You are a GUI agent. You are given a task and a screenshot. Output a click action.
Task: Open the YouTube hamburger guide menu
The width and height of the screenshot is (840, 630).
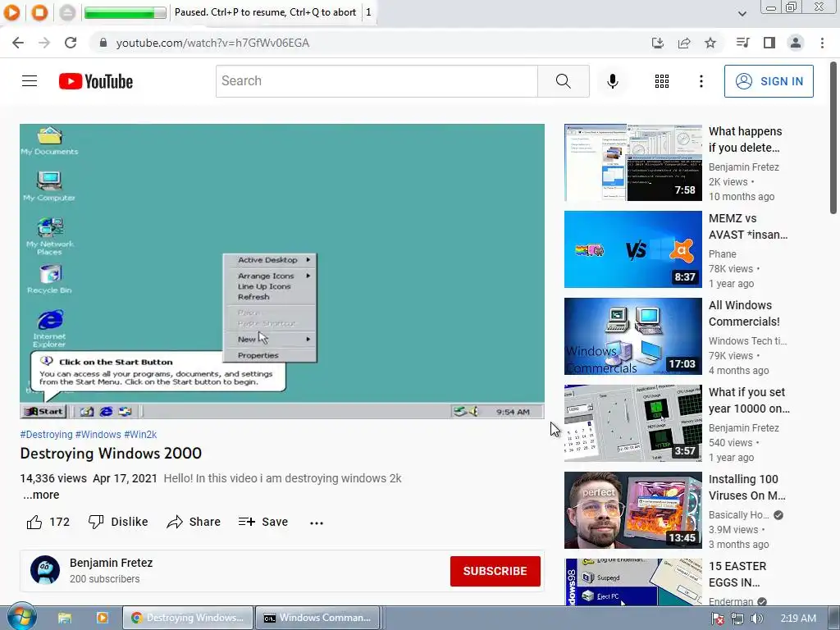[30, 81]
